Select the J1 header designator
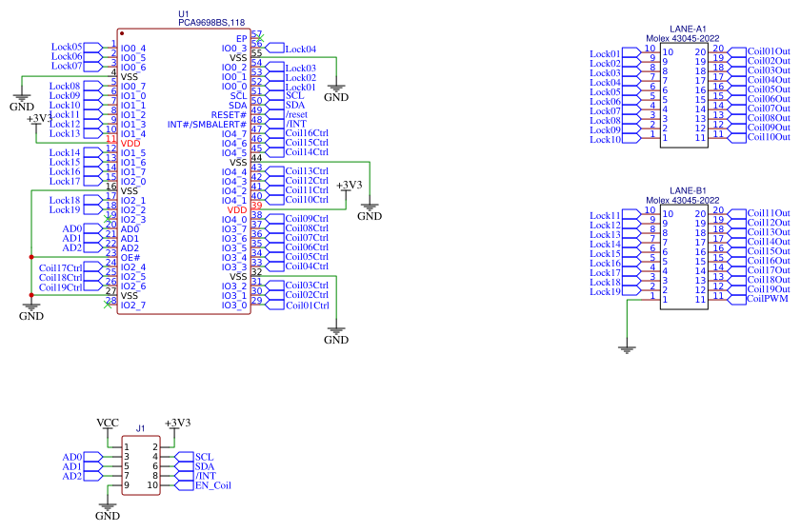This screenshot has height=532, width=801. click(x=140, y=429)
